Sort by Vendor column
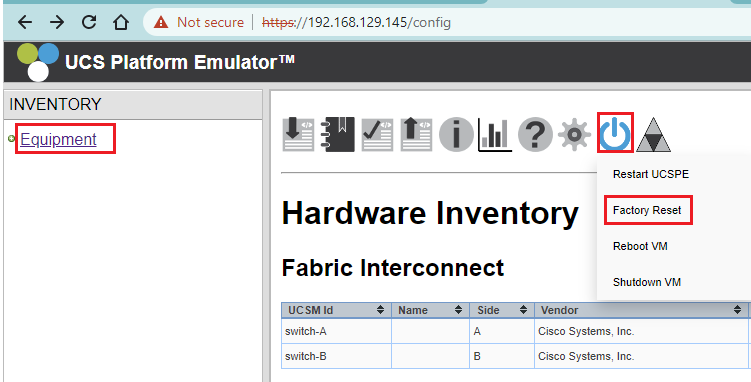The width and height of the screenshot is (751, 382). tap(641, 310)
